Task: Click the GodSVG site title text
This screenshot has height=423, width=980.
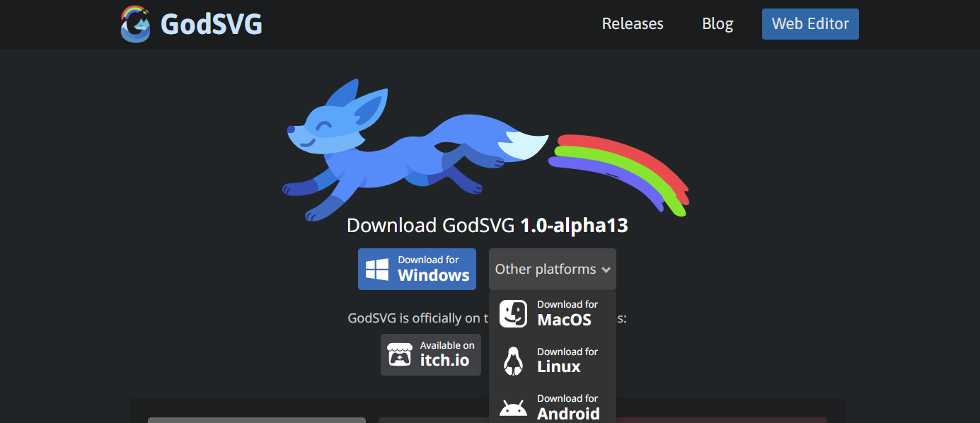Action: click(x=211, y=24)
